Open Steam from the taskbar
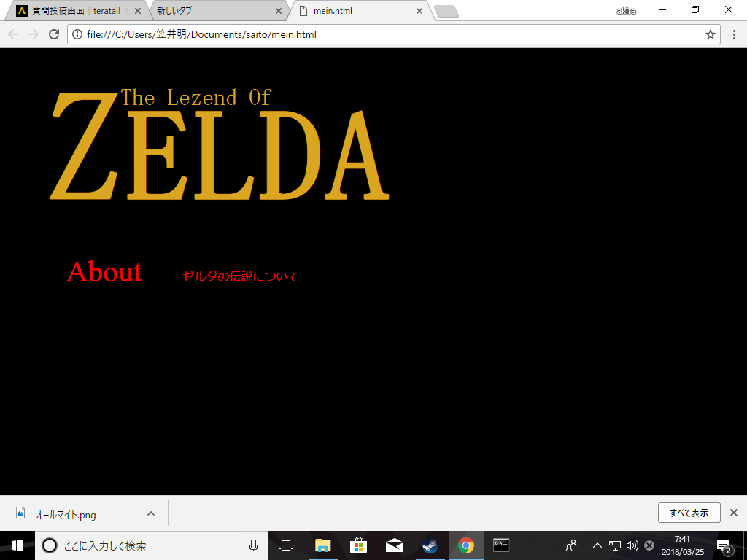 (x=430, y=545)
